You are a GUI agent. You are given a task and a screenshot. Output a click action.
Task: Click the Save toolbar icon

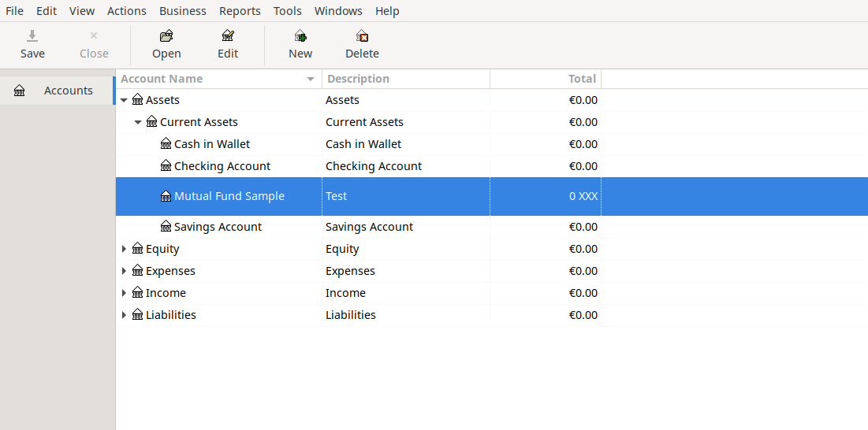click(x=32, y=36)
